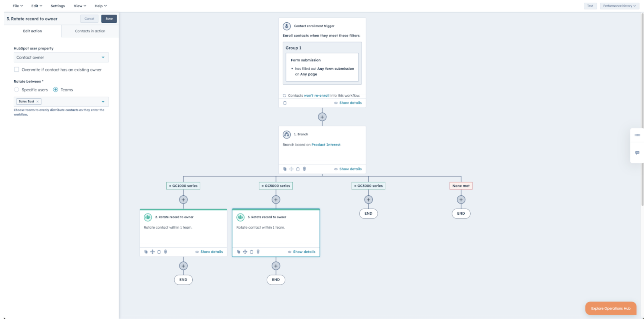
Task: Click move icon on action 2 Rotate record
Action: click(152, 252)
